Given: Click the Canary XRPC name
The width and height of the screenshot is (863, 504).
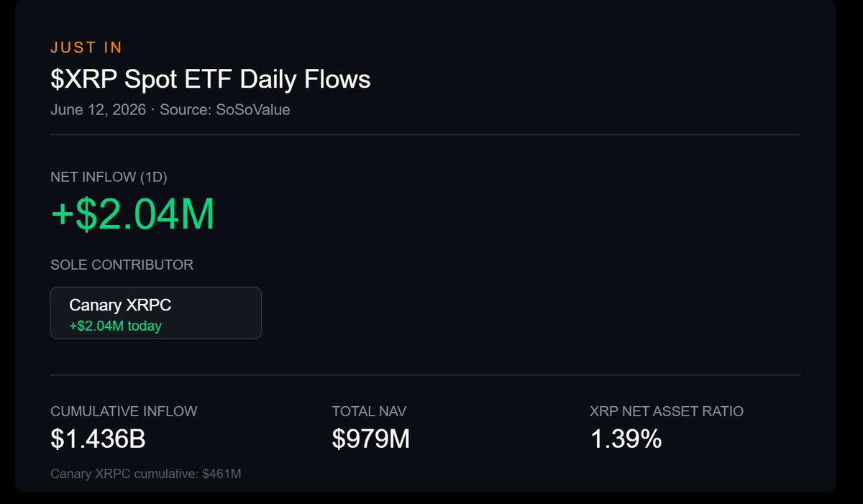Looking at the screenshot, I should (120, 305).
